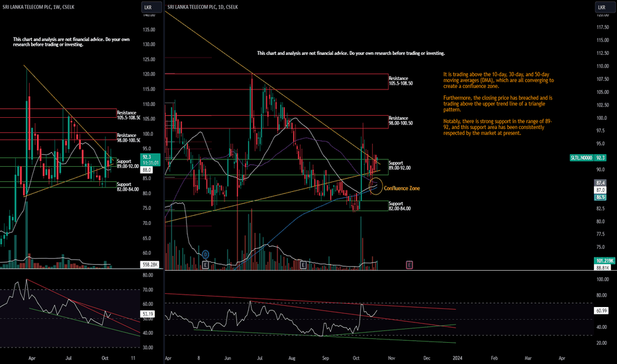Click the 'Mar' label on daily time axis
Viewport: 617px width, 364px height.
coord(528,358)
